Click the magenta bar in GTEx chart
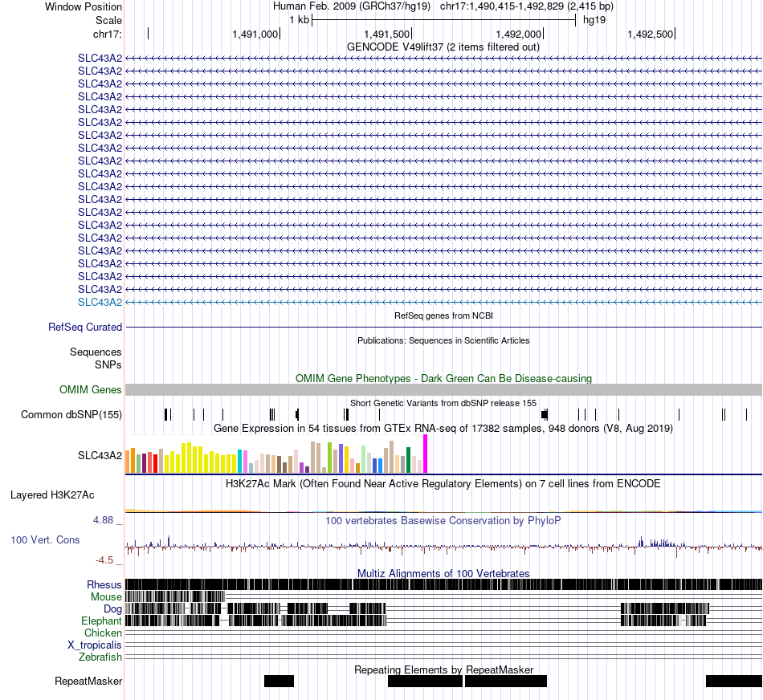The image size is (763, 700). [426, 454]
